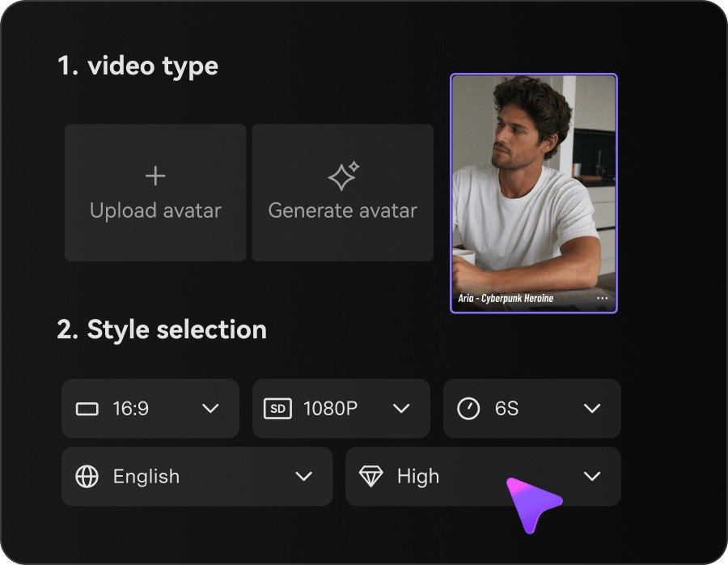The width and height of the screenshot is (728, 565).
Task: Click the 1080P resolution label
Action: [331, 409]
